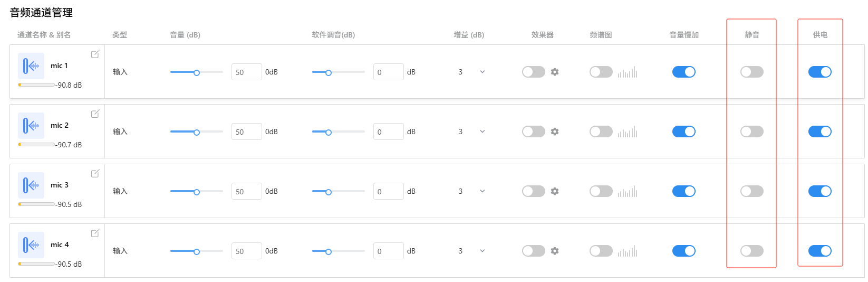
Task: Mute the mic 1 channel
Action: 751,72
